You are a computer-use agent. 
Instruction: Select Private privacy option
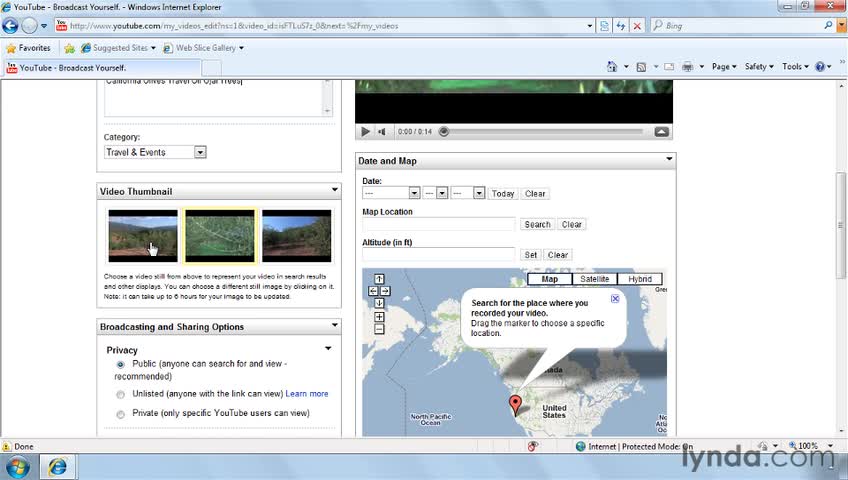point(121,414)
